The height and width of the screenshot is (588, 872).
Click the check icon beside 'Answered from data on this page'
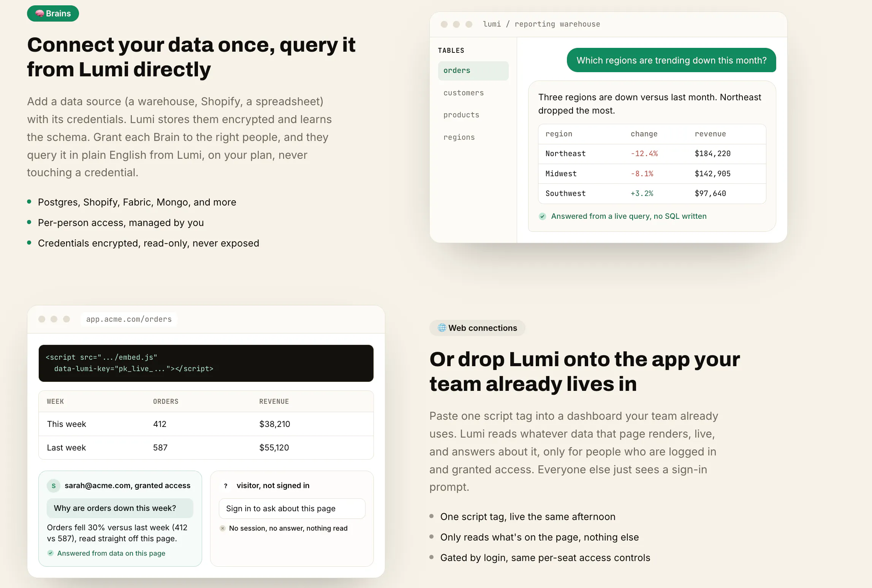coord(51,553)
